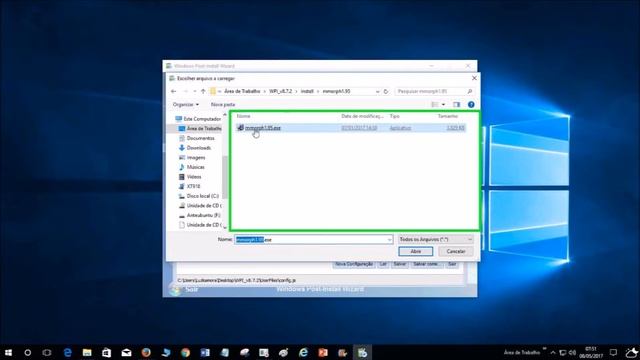The image size is (640, 360).
Task: Click Salvar como button in the WPI window
Action: pos(426,264)
